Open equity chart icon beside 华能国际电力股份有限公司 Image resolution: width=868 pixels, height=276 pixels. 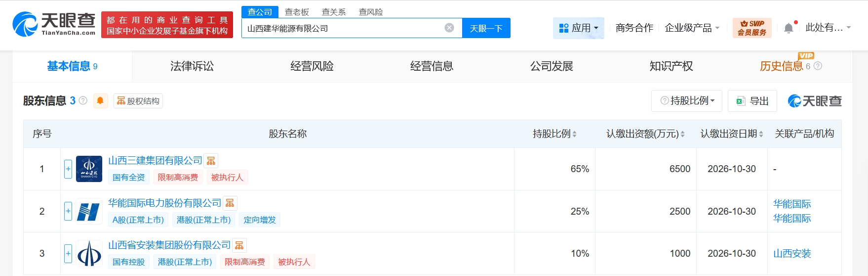pos(230,203)
